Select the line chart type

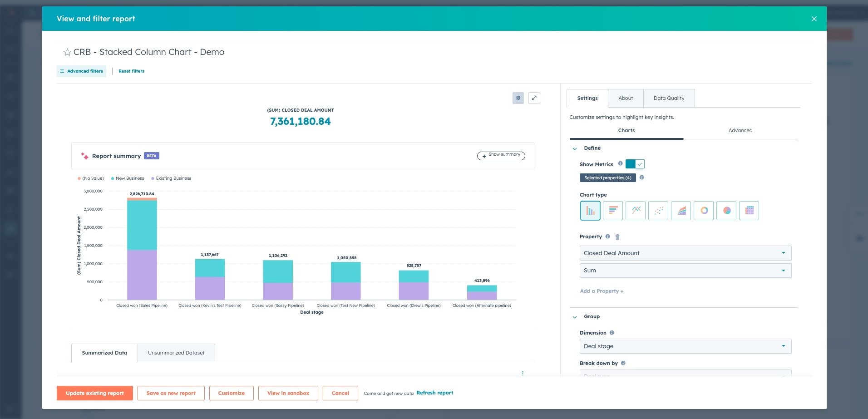pos(636,211)
